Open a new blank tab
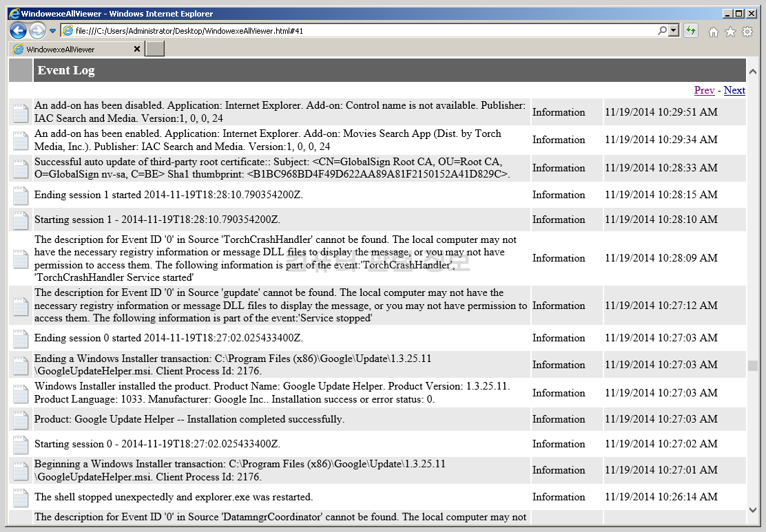 pos(155,49)
